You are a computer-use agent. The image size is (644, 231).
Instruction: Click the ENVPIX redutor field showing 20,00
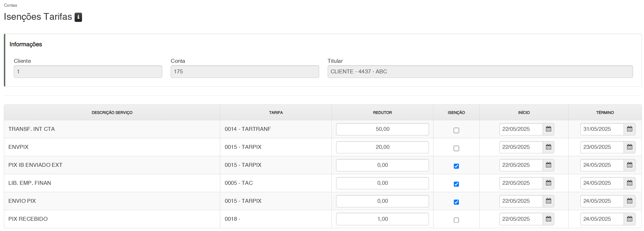382,147
